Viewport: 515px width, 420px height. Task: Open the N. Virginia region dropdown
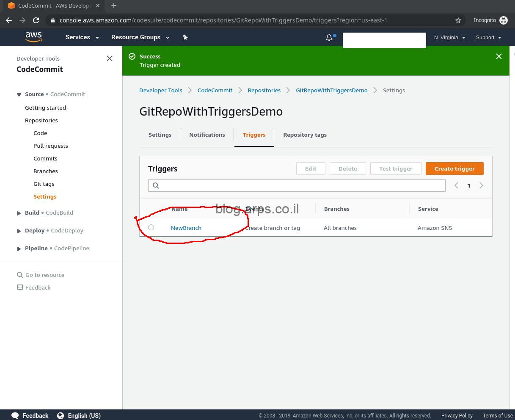pos(449,38)
